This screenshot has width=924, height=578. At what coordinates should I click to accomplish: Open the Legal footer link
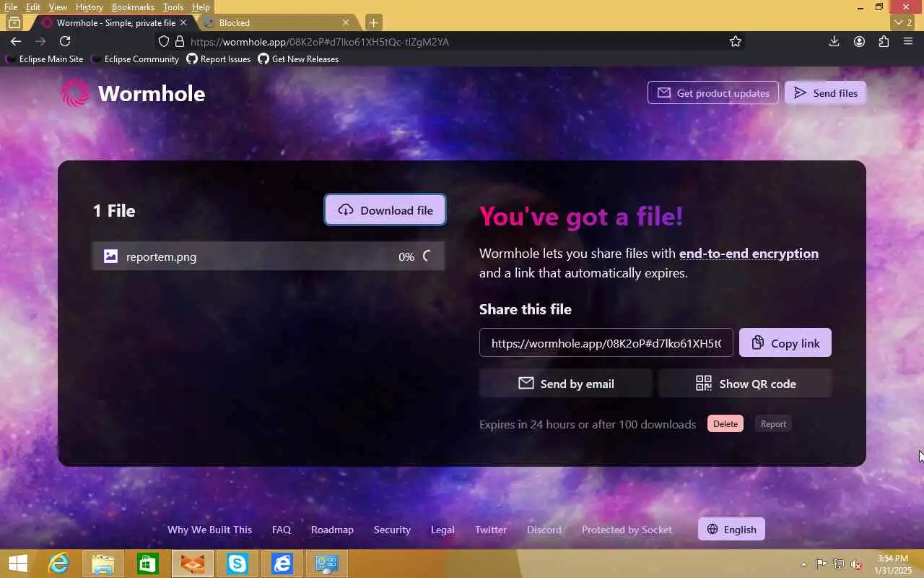click(x=443, y=530)
